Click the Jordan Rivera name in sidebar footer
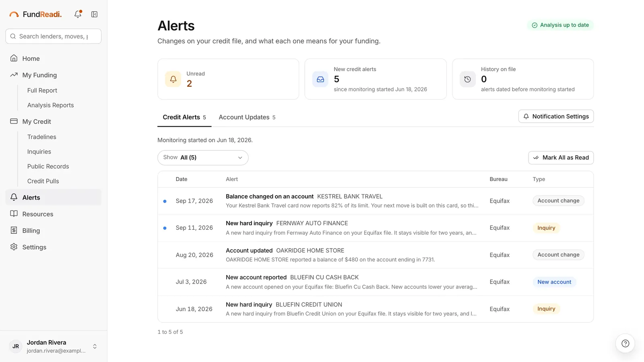This screenshot has height=362, width=644. (x=46, y=342)
